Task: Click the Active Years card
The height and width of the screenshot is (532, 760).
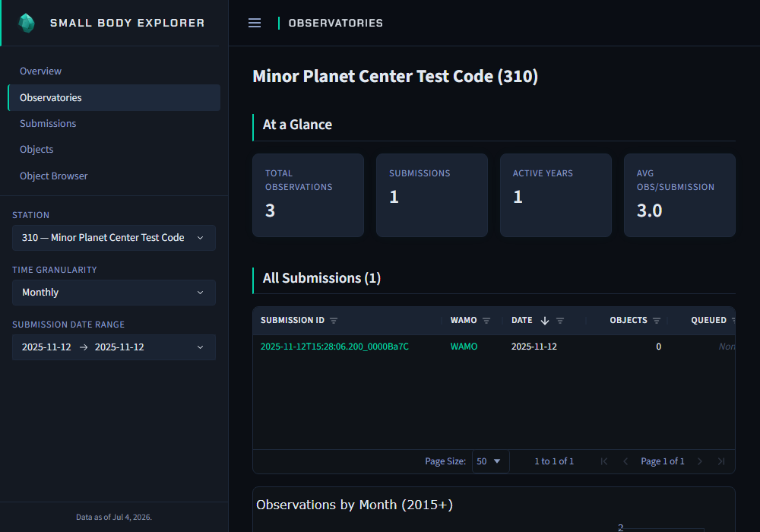Action: tap(556, 195)
